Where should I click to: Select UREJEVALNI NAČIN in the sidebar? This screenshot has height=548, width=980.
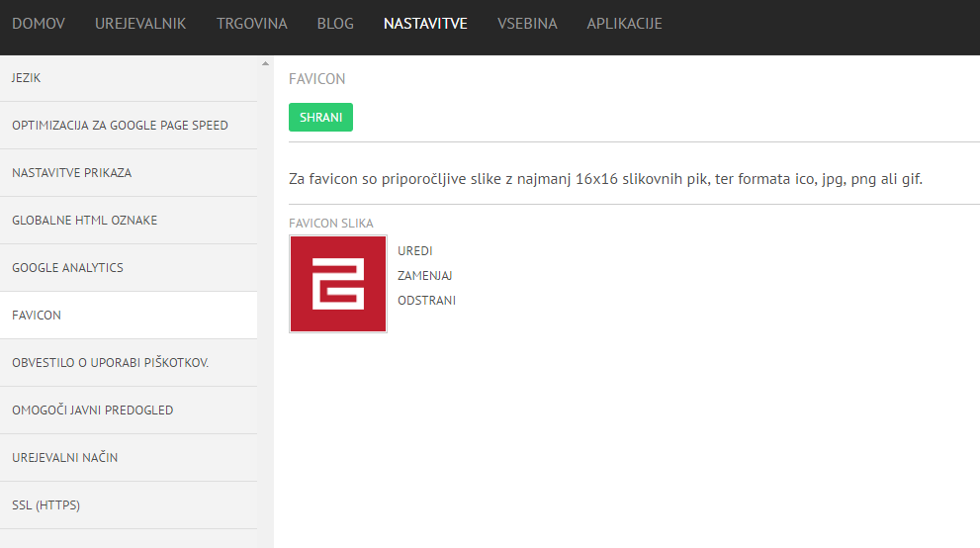(x=129, y=458)
